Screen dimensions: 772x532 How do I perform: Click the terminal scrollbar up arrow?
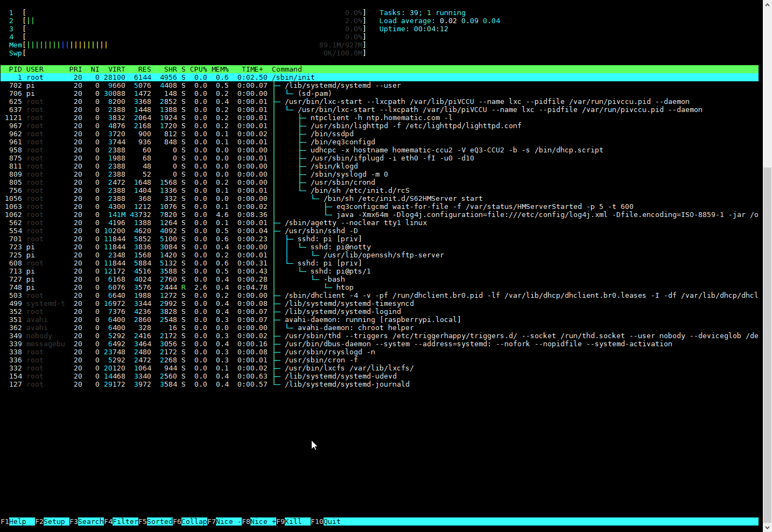coord(767,4)
